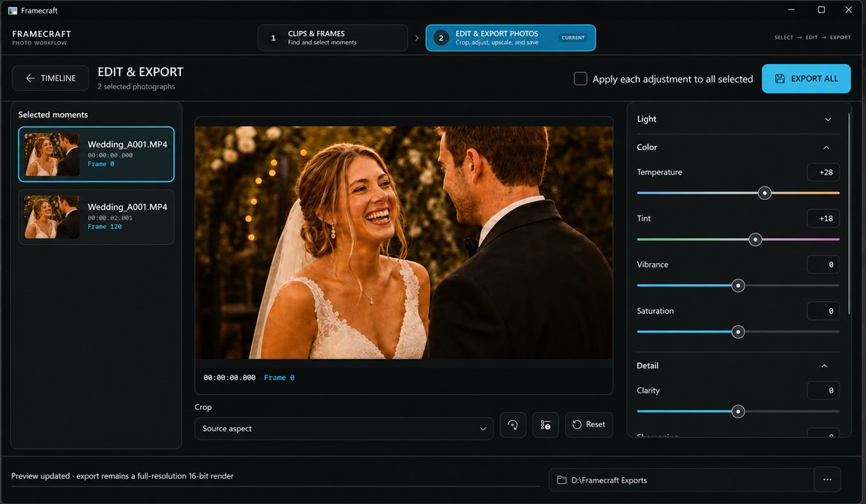The width and height of the screenshot is (866, 504).
Task: Click the back arrow in the Timeline button
Action: 30,78
